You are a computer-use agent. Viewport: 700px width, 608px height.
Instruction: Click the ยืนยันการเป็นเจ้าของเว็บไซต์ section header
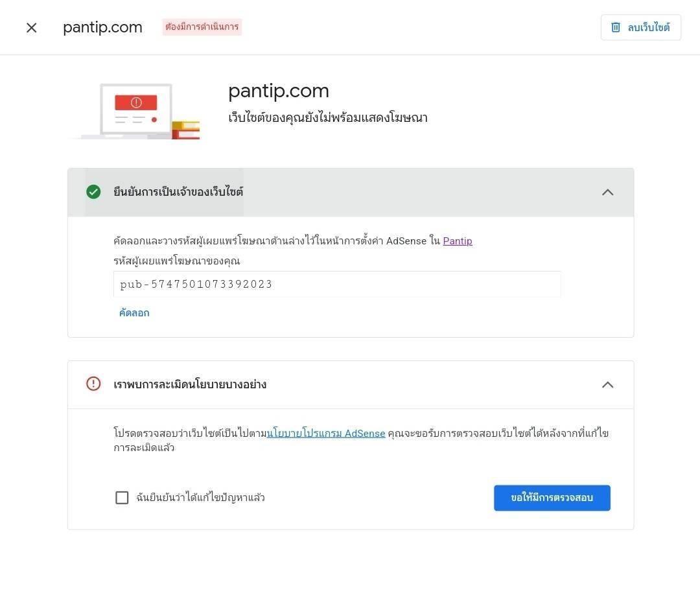(178, 192)
